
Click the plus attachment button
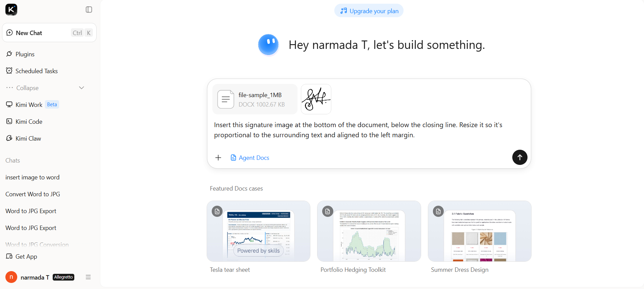[218, 158]
